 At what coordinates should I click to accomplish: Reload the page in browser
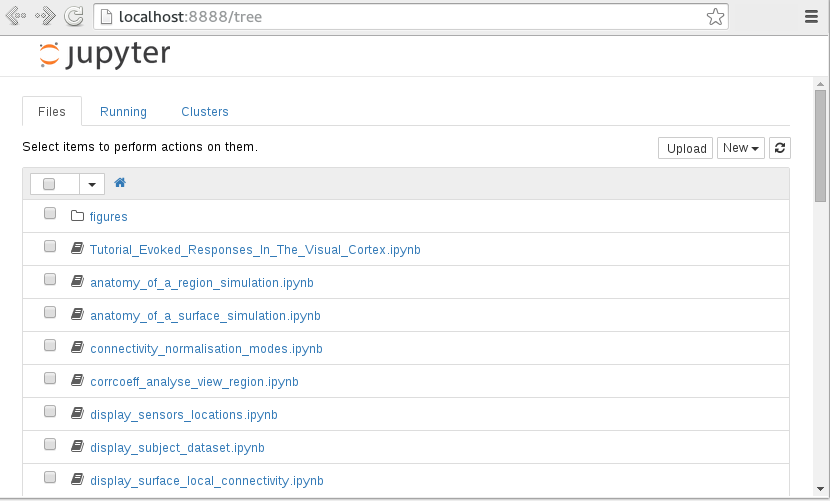(74, 16)
